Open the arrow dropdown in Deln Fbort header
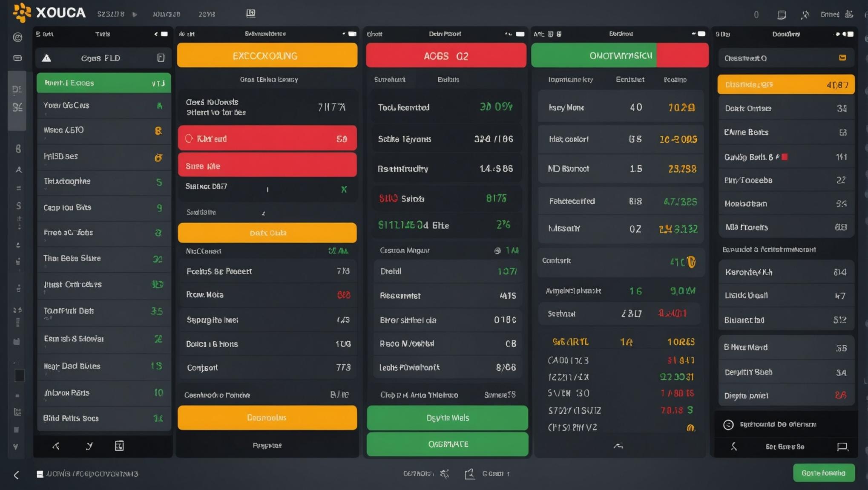 [x=508, y=34]
